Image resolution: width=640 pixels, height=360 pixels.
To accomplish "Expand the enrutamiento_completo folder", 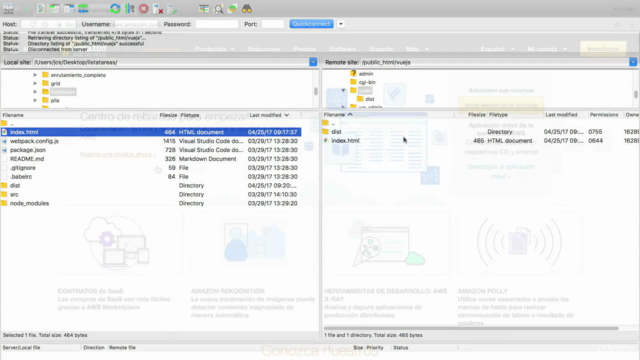I will (35, 75).
